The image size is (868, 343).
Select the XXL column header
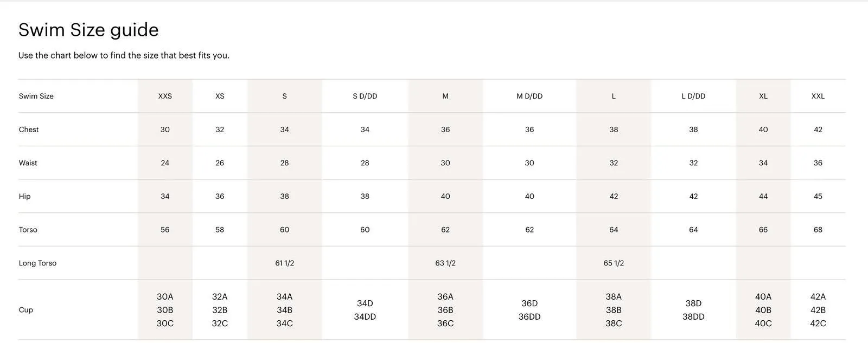pyautogui.click(x=818, y=96)
